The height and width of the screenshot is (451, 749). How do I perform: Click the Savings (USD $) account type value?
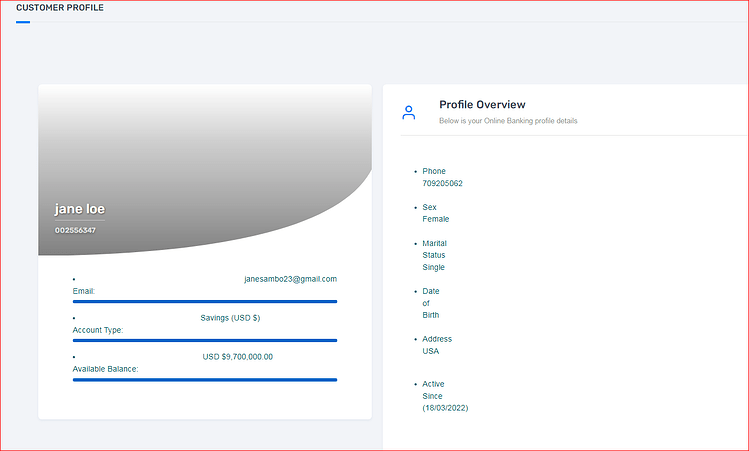[x=230, y=318]
